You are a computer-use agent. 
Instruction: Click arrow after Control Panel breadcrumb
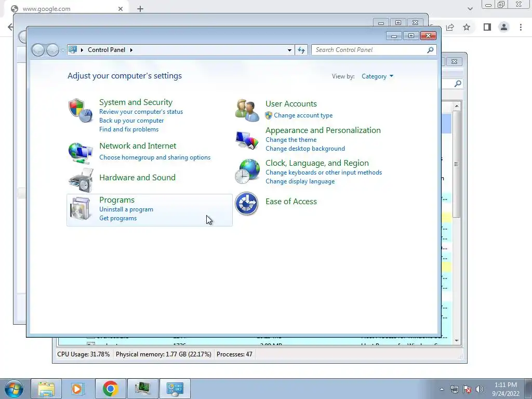[x=131, y=50]
